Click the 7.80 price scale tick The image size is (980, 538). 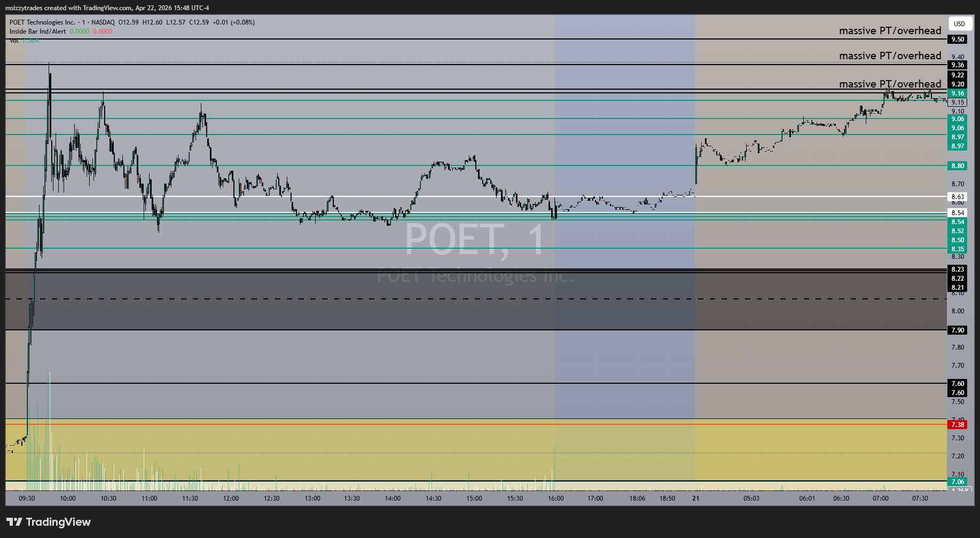pyautogui.click(x=958, y=347)
